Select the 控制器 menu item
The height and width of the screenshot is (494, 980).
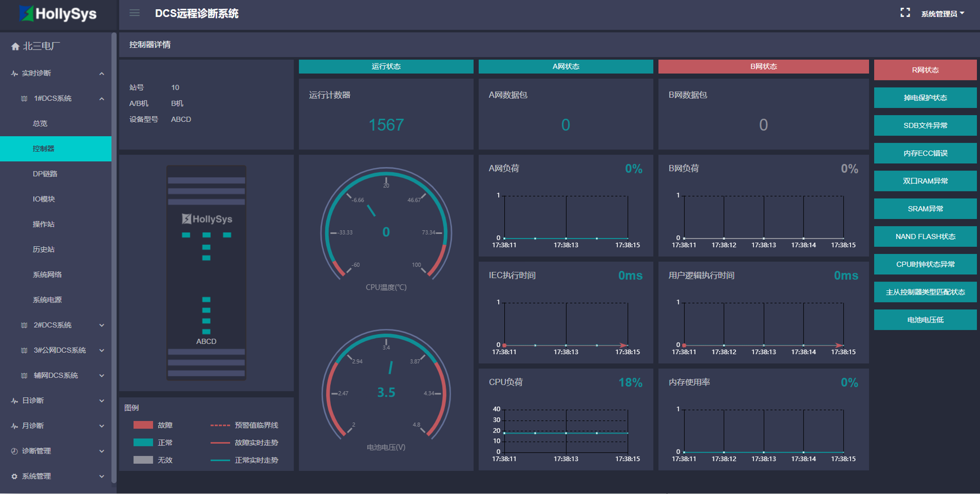point(43,148)
